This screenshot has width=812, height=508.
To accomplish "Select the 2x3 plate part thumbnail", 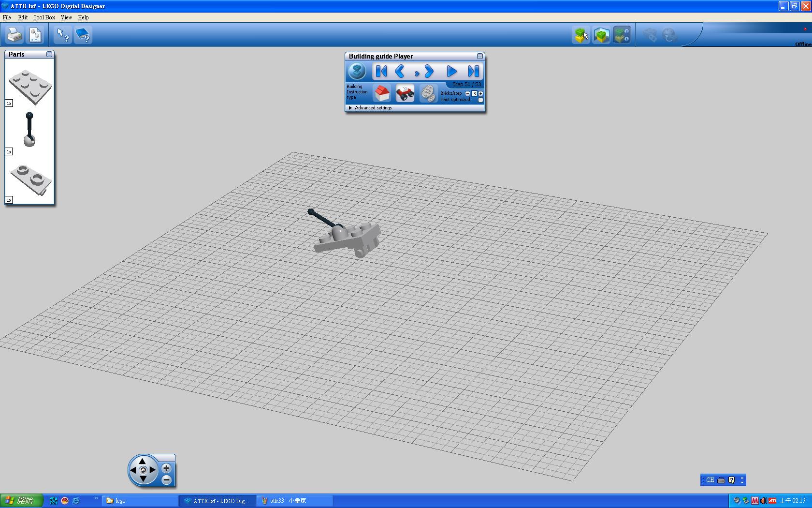I will pos(30,87).
